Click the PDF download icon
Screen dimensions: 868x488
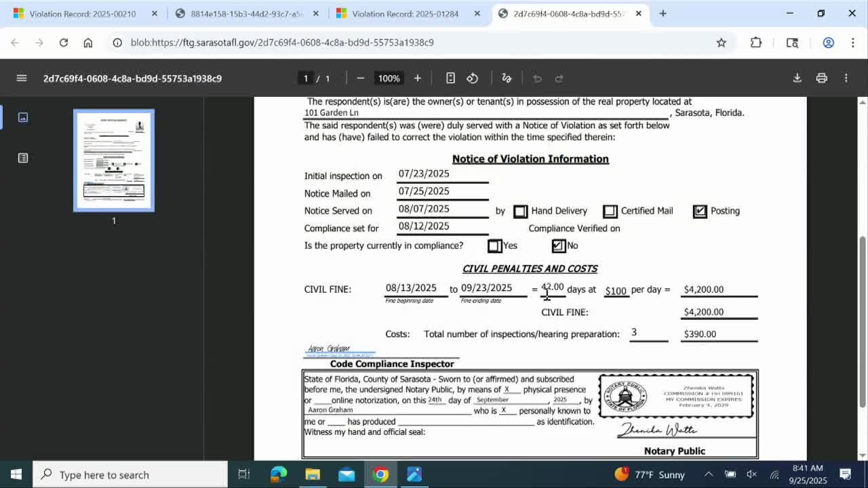tap(797, 78)
